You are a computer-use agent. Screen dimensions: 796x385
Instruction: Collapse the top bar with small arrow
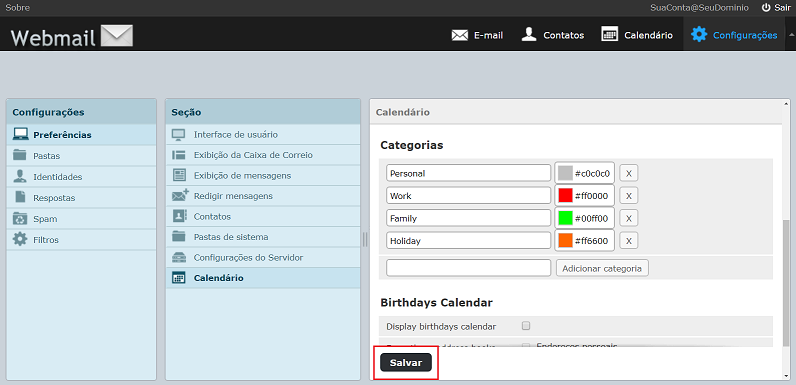(x=790, y=35)
